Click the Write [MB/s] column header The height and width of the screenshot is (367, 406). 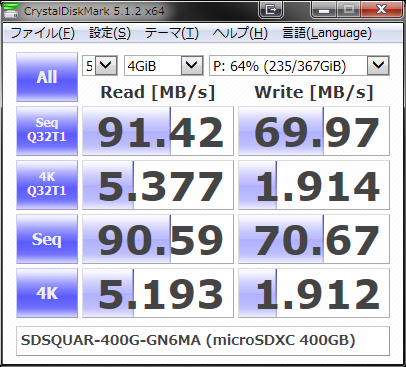(314, 92)
